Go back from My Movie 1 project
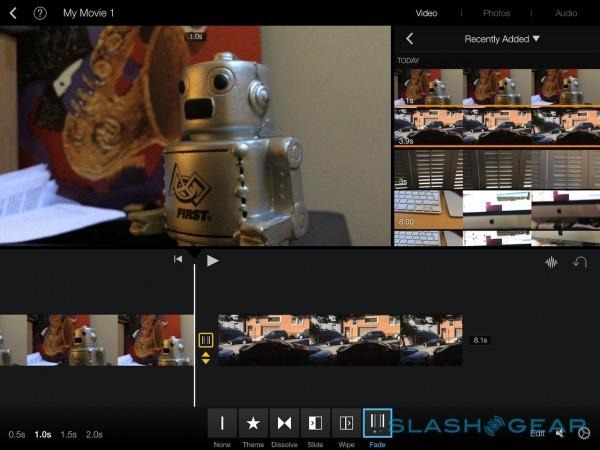Image resolution: width=600 pixels, height=450 pixels. click(13, 13)
